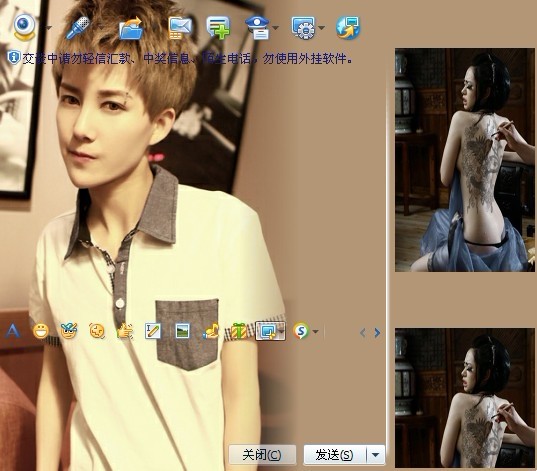This screenshot has height=471, width=537.
Task: Click the music share icon
Action: 210,332
